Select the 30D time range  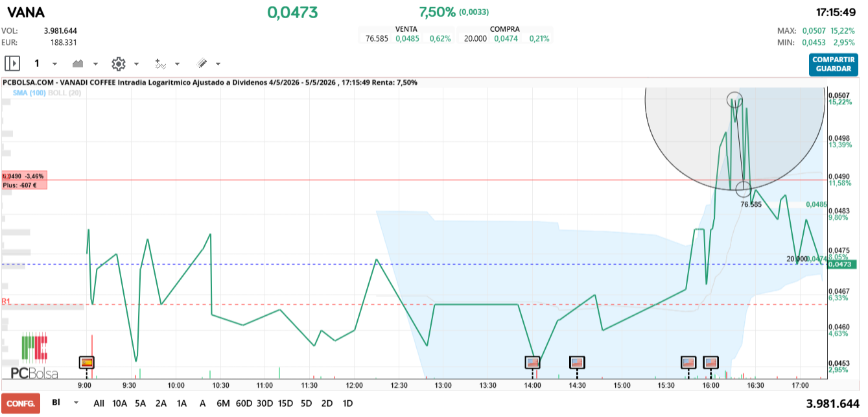pyautogui.click(x=264, y=403)
